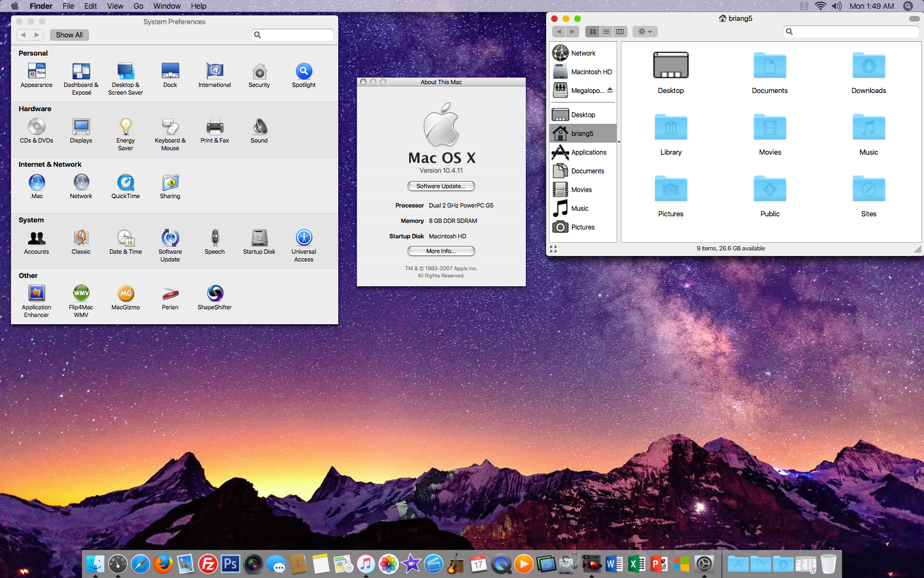Open the Spotlight pane in System Preferences
Screen dimensions: 924x578
[304, 75]
